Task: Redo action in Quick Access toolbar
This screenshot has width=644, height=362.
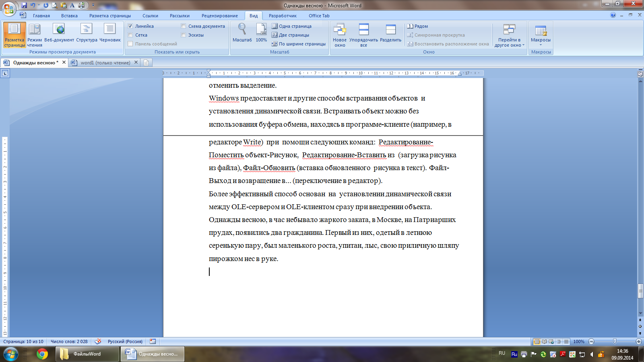Action: click(46, 5)
